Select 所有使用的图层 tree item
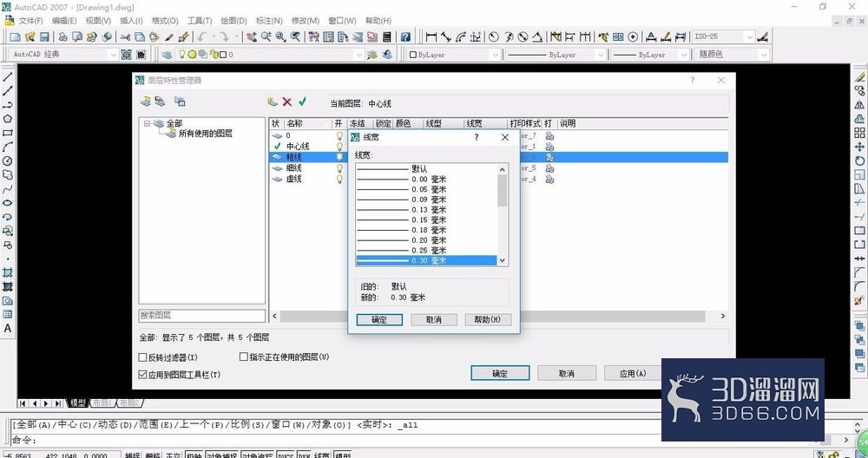This screenshot has width=868, height=458. click(x=206, y=134)
